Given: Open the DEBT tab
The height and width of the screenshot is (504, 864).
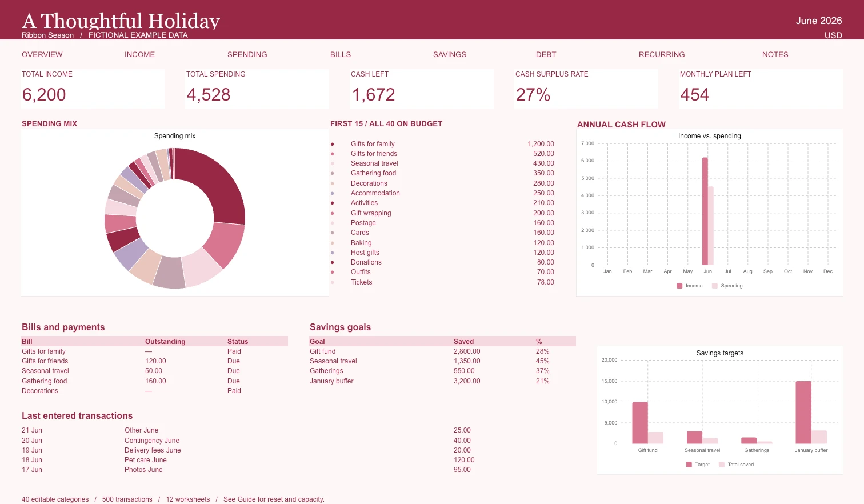Looking at the screenshot, I should [546, 55].
